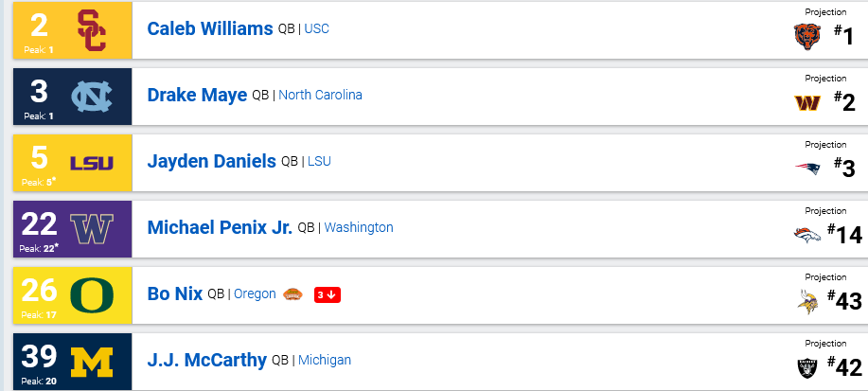The image size is (868, 391).
Task: Click the New England Patriots projection logo
Action: [x=807, y=169]
